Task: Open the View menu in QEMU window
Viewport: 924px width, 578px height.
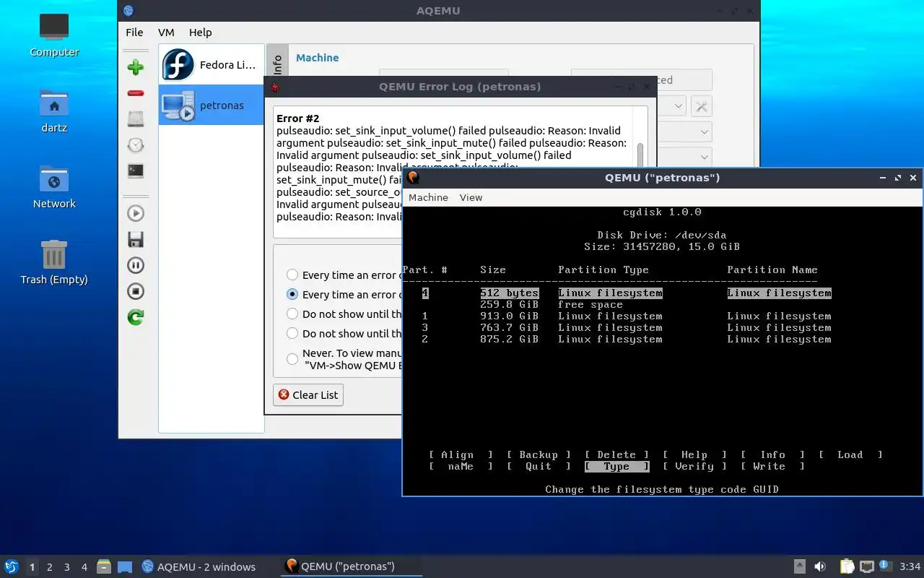Action: click(471, 197)
